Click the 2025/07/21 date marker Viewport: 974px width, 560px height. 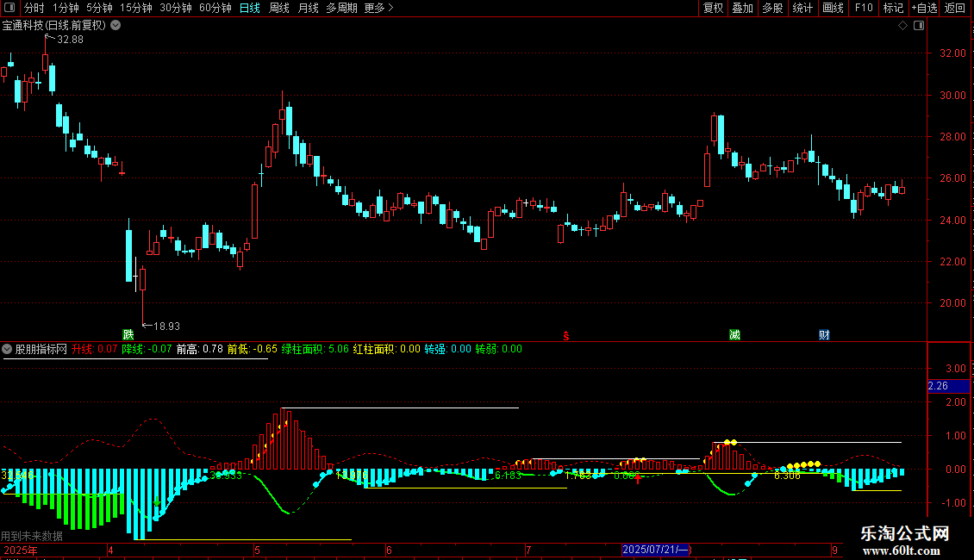pos(655,550)
